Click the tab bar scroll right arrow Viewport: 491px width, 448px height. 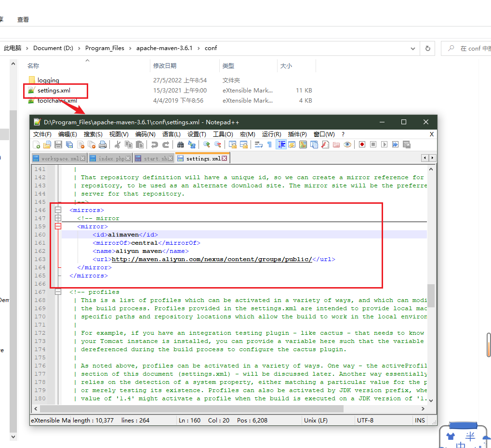[432, 158]
